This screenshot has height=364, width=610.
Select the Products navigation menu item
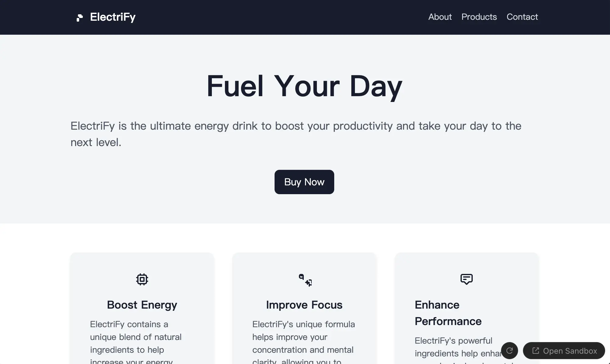click(x=479, y=17)
